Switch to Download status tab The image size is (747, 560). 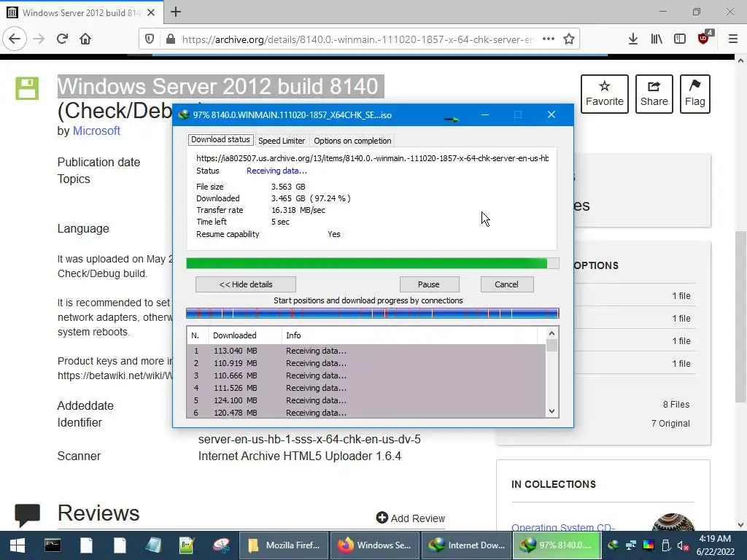(220, 139)
